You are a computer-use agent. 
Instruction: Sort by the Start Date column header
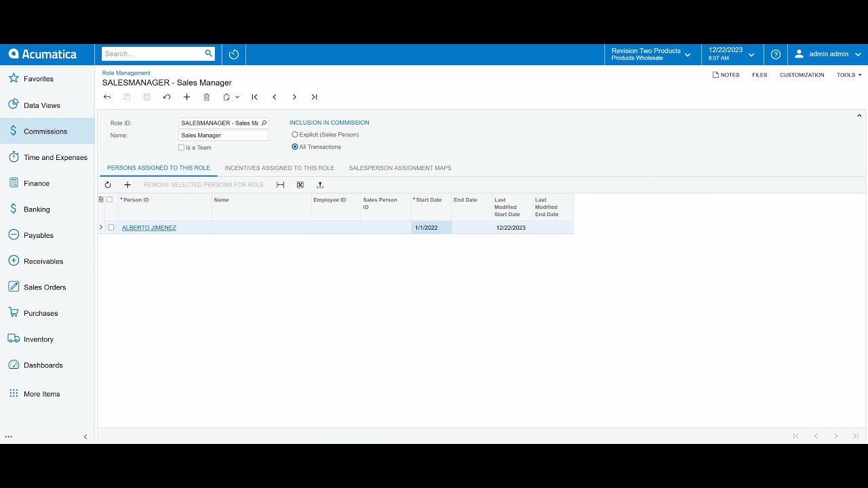(431, 207)
